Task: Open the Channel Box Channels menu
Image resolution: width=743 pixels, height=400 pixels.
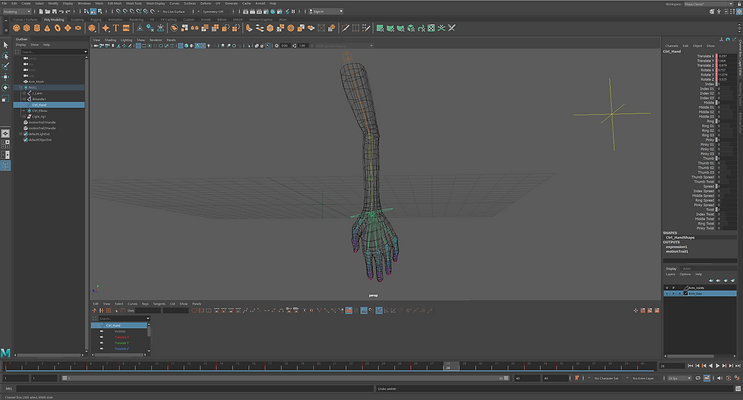Action: point(671,46)
